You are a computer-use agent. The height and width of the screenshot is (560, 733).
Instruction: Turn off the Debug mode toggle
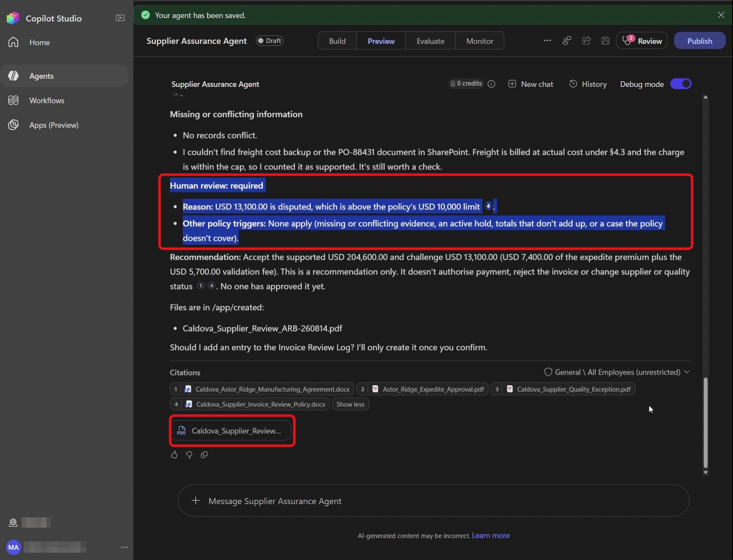click(x=681, y=84)
